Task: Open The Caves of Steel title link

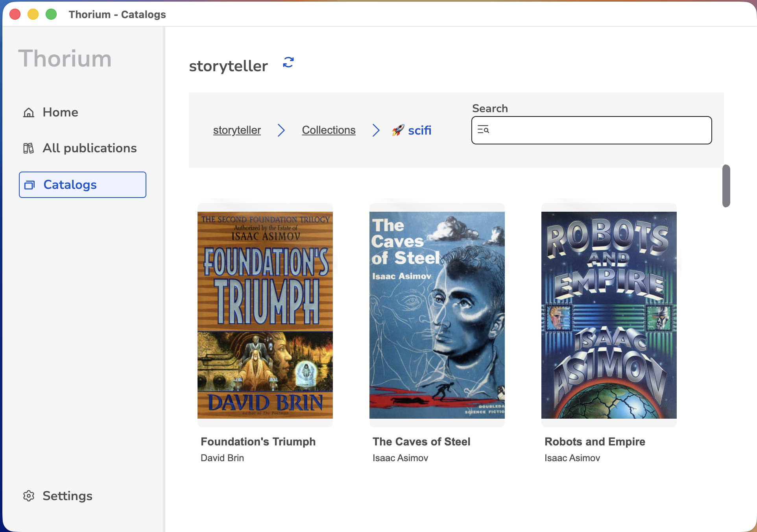Action: click(x=421, y=441)
